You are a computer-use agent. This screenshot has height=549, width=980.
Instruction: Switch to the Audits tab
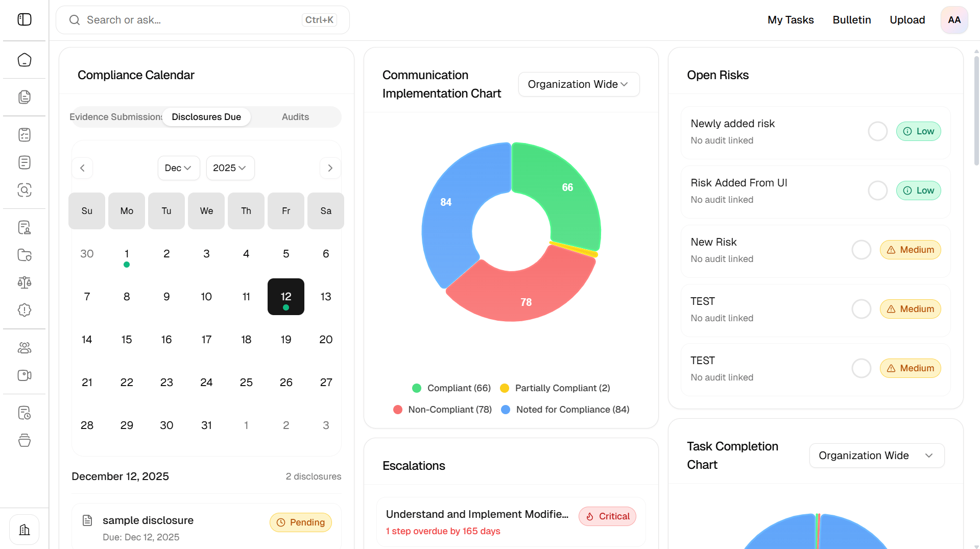[x=295, y=117]
